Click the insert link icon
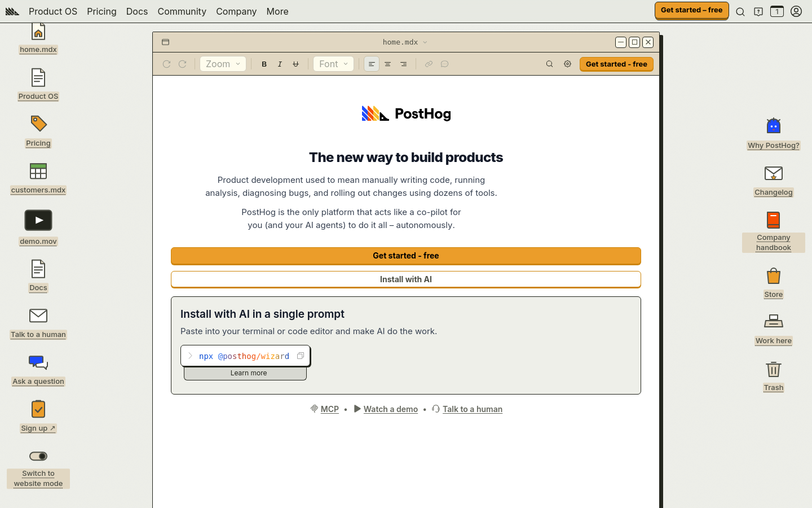The height and width of the screenshot is (508, 812). [x=429, y=64]
